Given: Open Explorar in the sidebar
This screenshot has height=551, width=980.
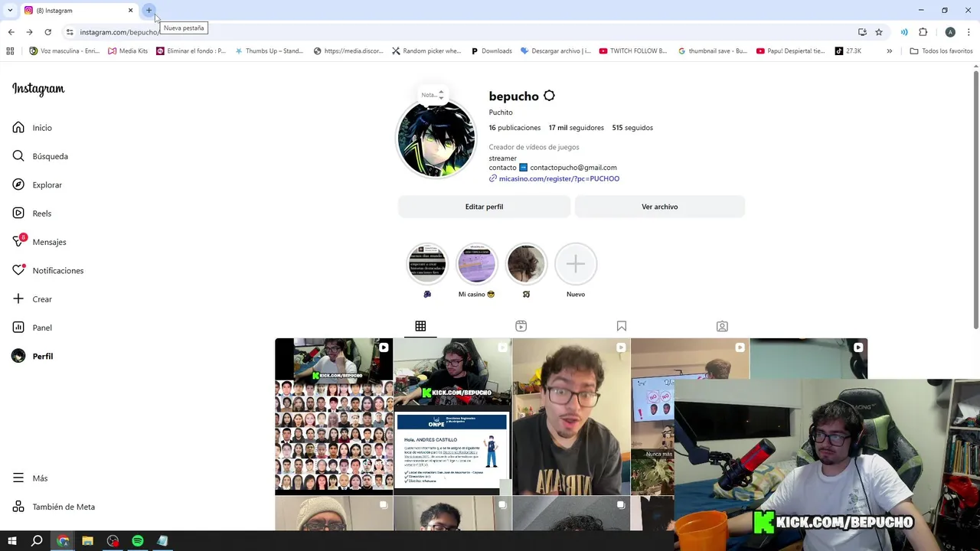Looking at the screenshot, I should [x=37, y=185].
